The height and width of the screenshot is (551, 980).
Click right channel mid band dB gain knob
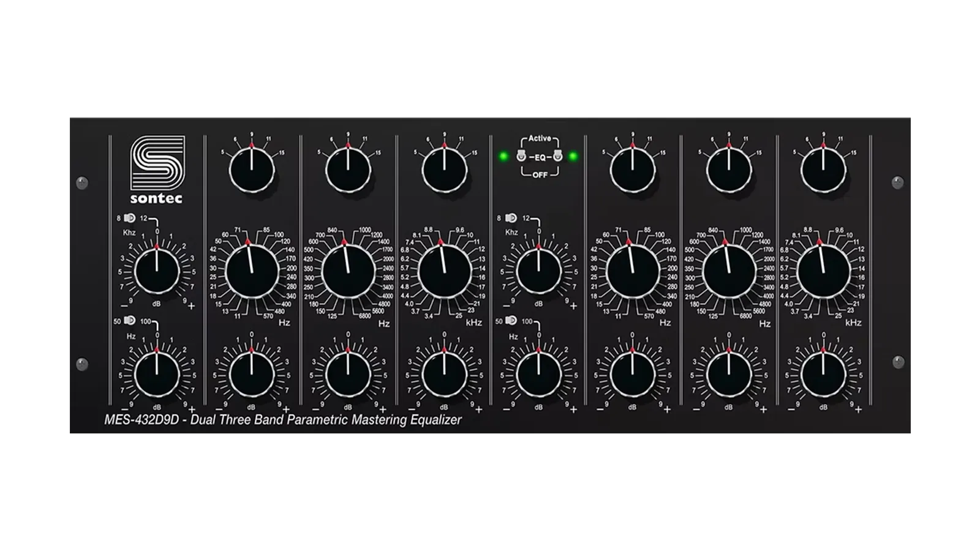pyautogui.click(x=729, y=373)
